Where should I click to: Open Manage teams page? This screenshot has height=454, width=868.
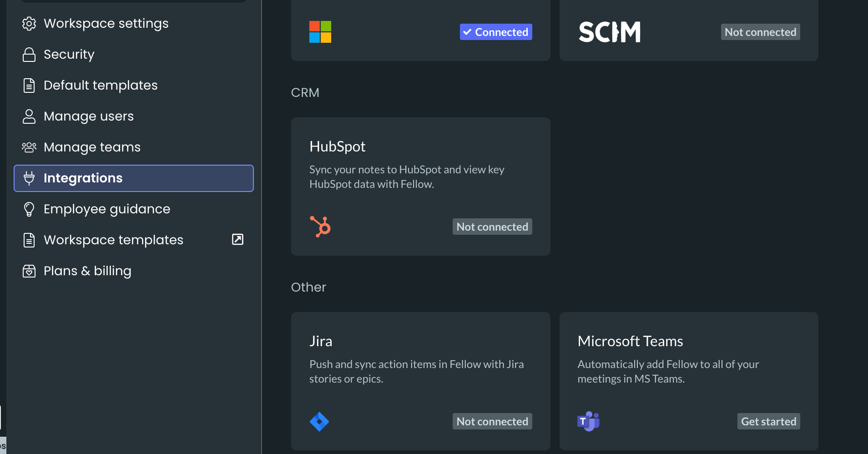[133, 147]
